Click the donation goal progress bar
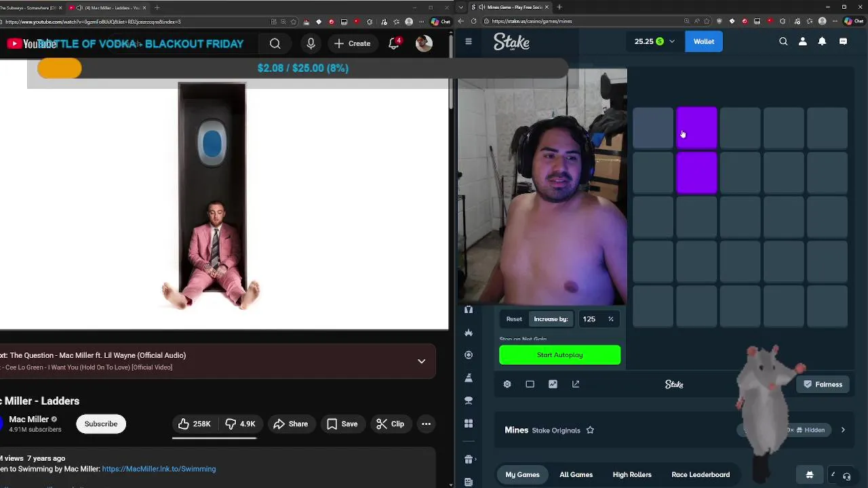 click(303, 68)
